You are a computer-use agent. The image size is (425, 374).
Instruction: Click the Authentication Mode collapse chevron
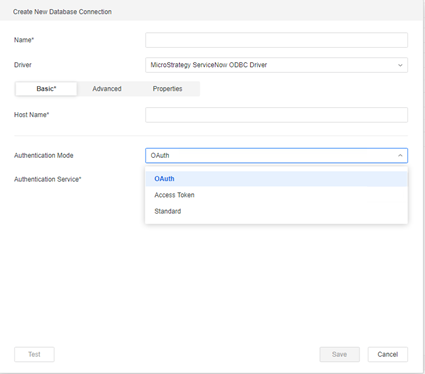400,156
